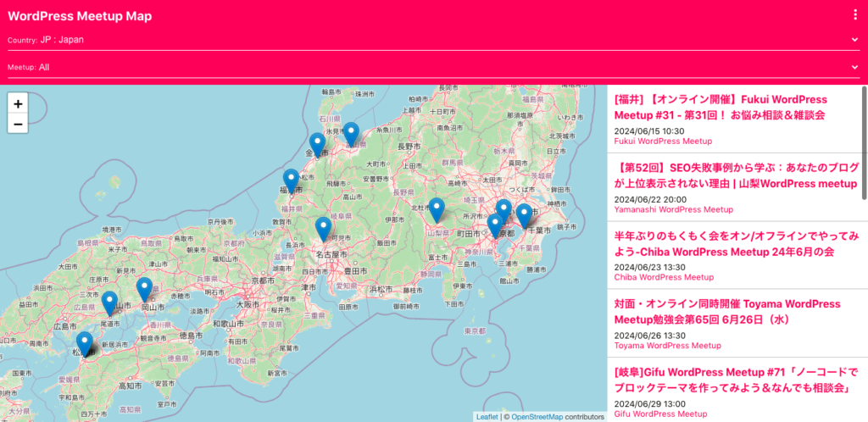868x422 pixels.
Task: Click the Yamanashi WordPress Meetup group name
Action: coord(674,209)
